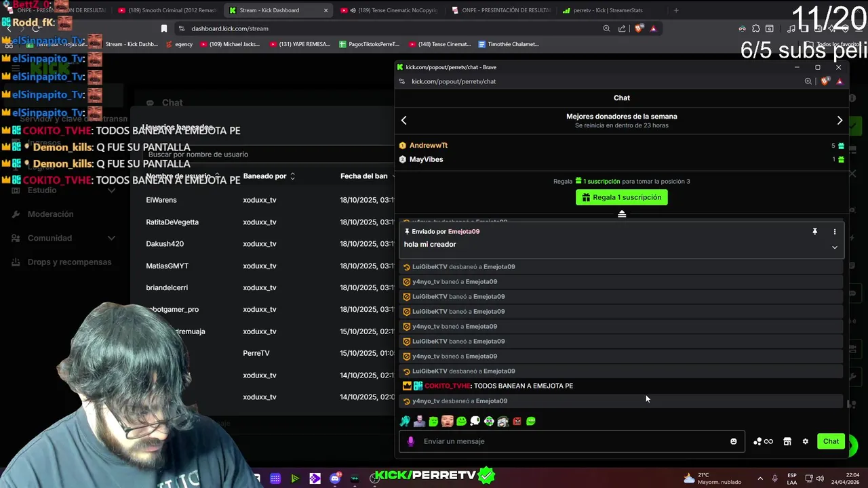
Task: Click PerreTV in Baneado por column
Action: [x=256, y=354]
